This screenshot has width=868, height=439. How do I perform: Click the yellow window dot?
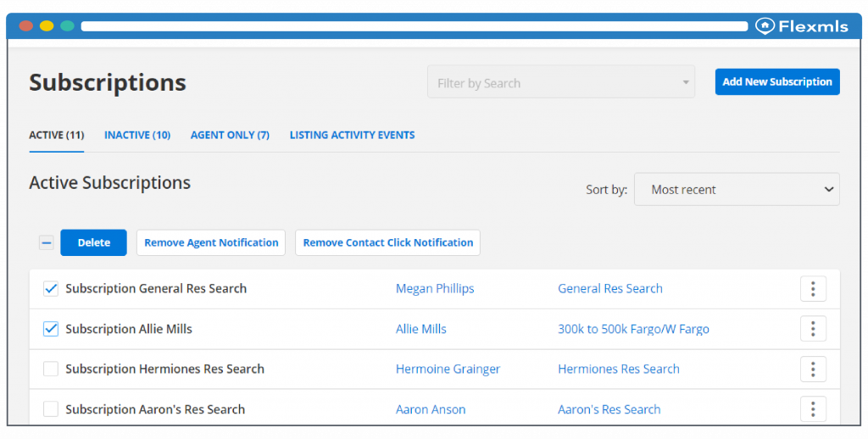coord(47,26)
